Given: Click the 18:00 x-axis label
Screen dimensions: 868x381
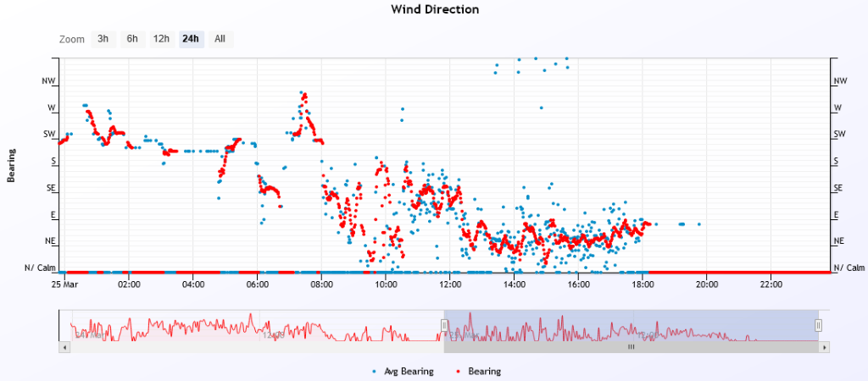Looking at the screenshot, I should (643, 284).
